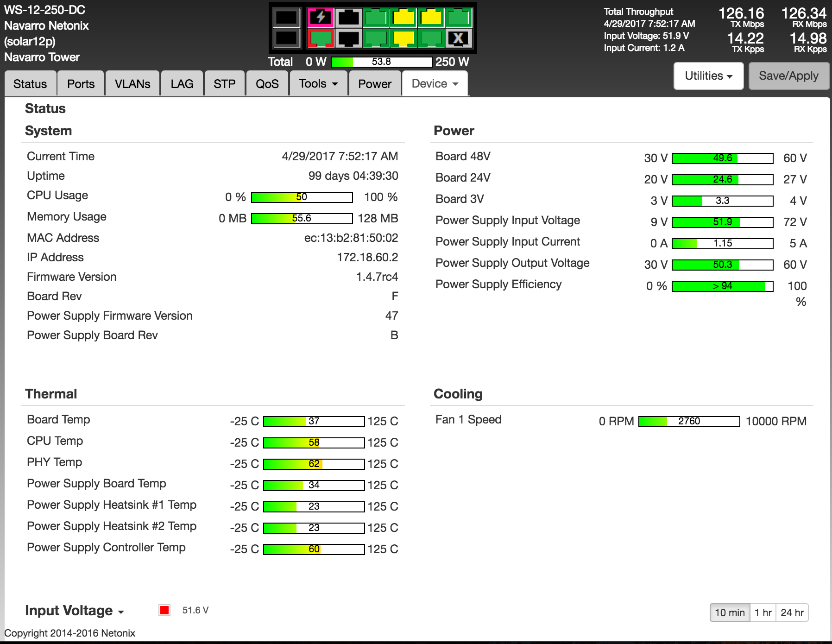Click the bottom-row yellow port icon
This screenshot has width=832, height=644.
403,38
